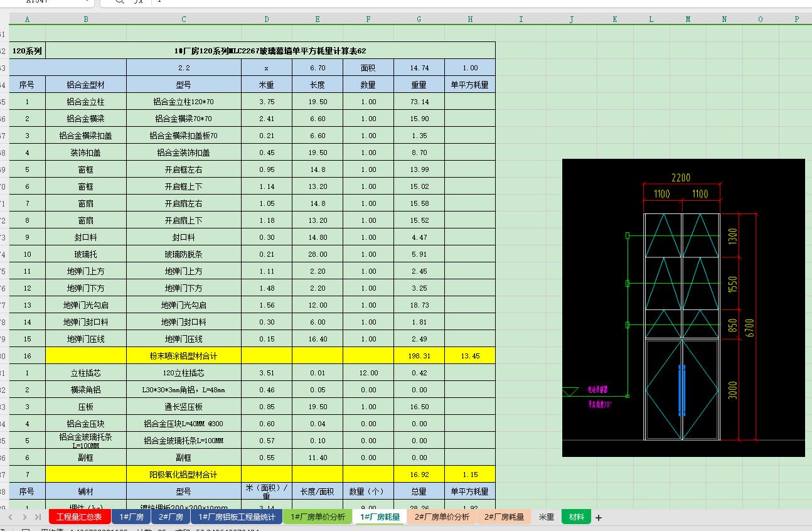Click the 长度/面积 header cell
Viewport: 812px width, 531px height.
point(318,491)
